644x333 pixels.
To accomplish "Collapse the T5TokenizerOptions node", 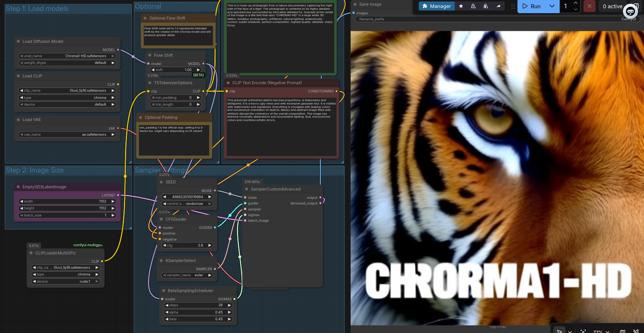I will [x=149, y=83].
